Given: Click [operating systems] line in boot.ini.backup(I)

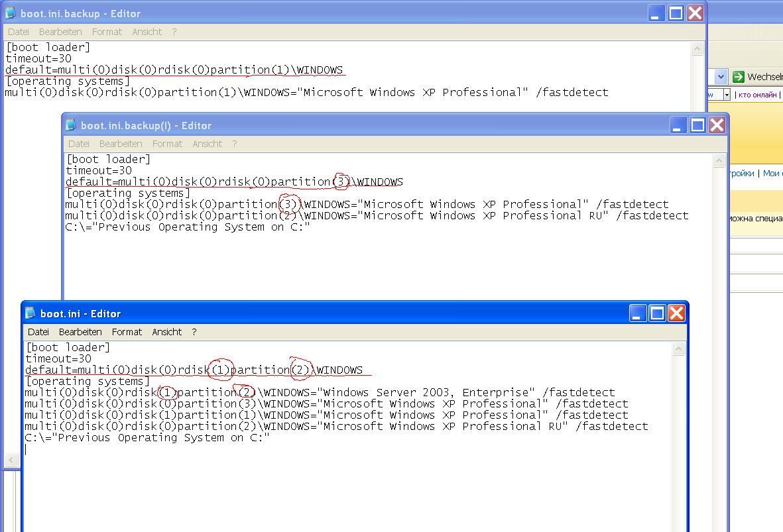Looking at the screenshot, I should 129,193.
